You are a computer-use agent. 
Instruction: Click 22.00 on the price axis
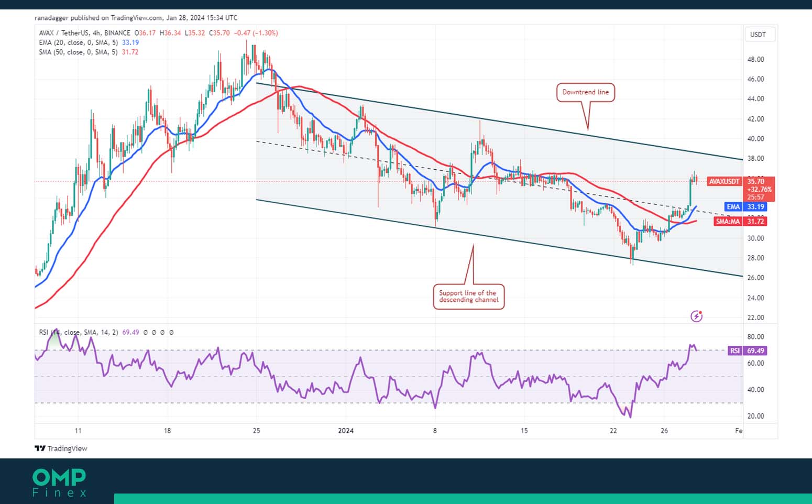(755, 317)
